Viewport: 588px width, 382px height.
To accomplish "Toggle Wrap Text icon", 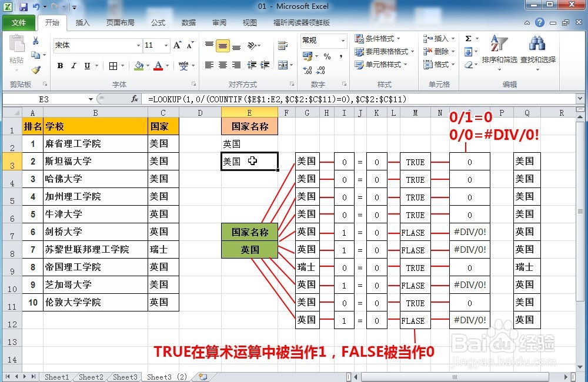I will pyautogui.click(x=283, y=46).
